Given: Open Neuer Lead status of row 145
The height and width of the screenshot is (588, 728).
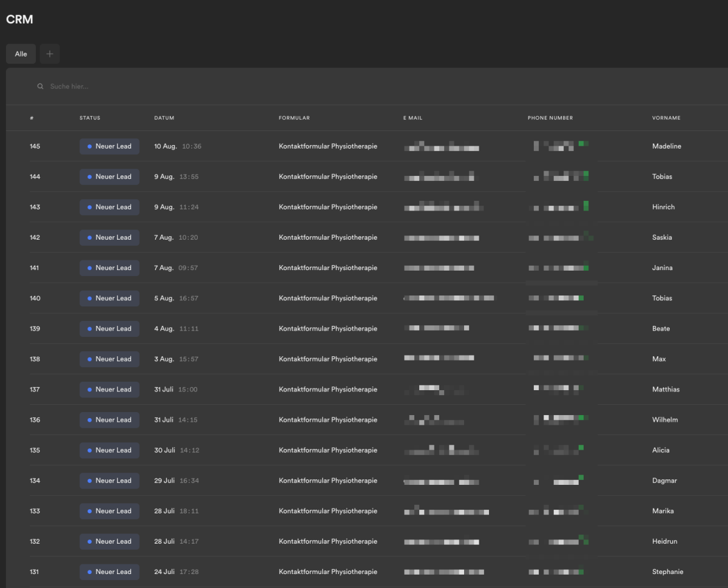Looking at the screenshot, I should point(109,146).
